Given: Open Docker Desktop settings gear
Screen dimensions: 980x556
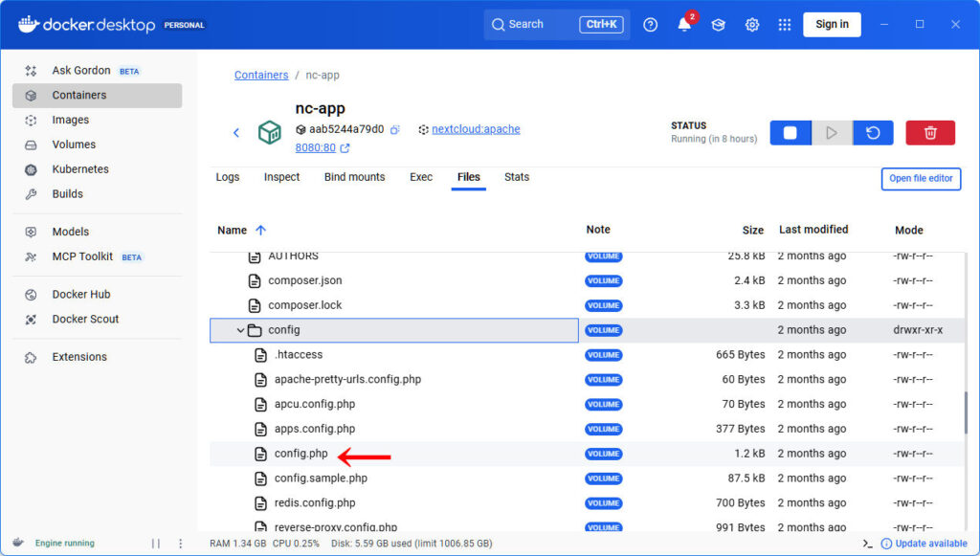Looking at the screenshot, I should coord(752,25).
